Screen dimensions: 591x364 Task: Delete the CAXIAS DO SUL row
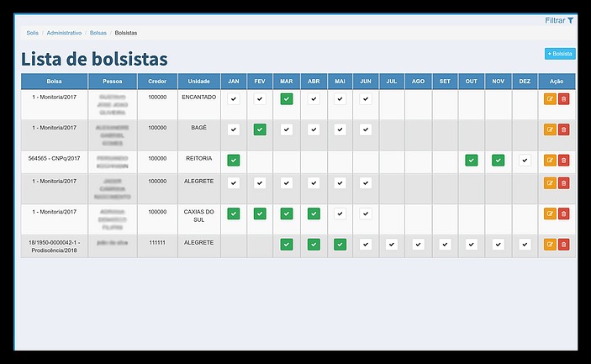[563, 214]
